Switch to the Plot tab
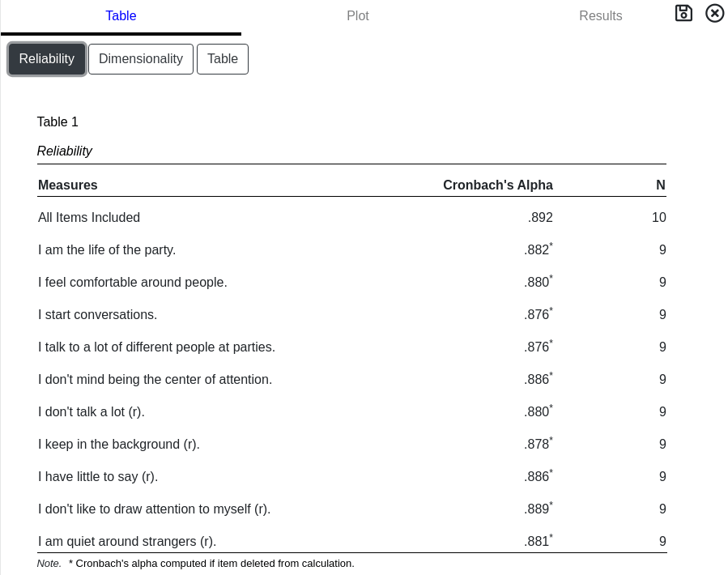The image size is (728, 575). click(x=358, y=16)
